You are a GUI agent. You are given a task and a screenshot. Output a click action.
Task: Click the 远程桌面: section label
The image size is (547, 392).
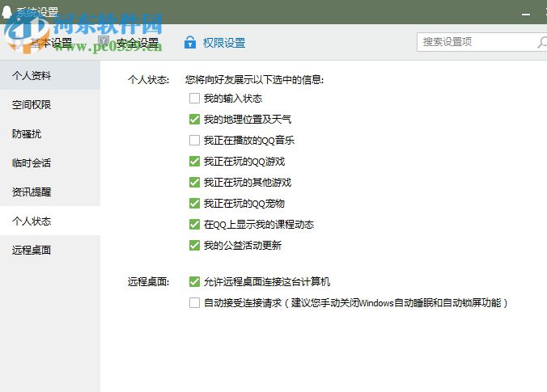(x=149, y=281)
